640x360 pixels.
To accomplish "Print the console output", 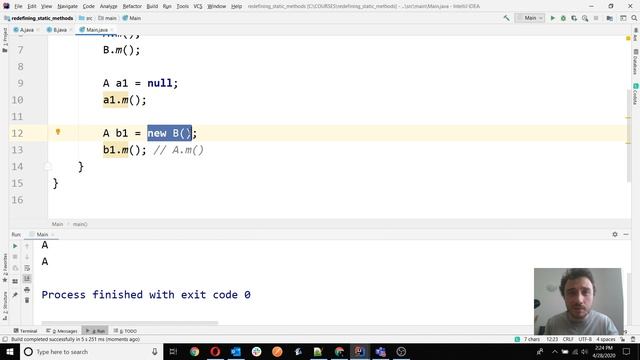I will pos(27,289).
